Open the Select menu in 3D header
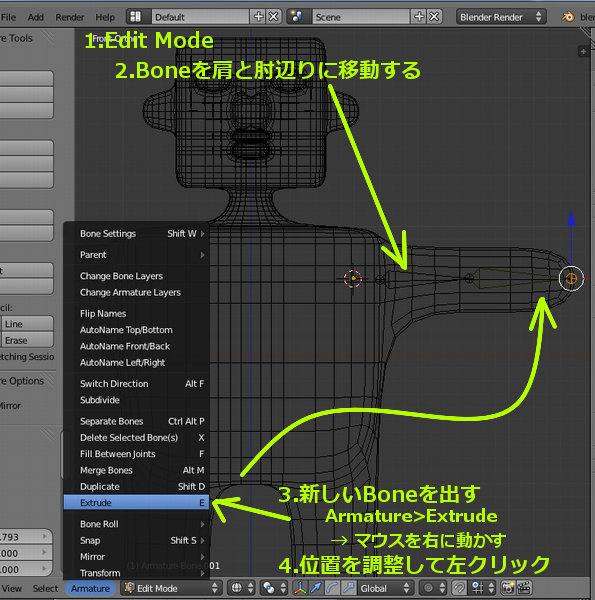This screenshot has width=595, height=600. coord(45,589)
